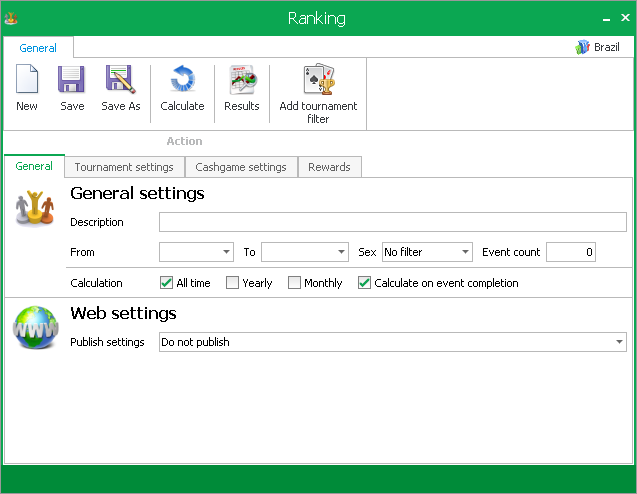Expand the Sex filter dropdown
637x494 pixels.
[466, 252]
